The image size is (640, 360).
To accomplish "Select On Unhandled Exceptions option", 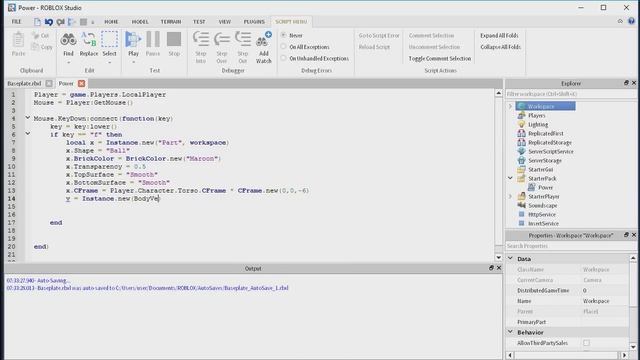I will pos(283,58).
